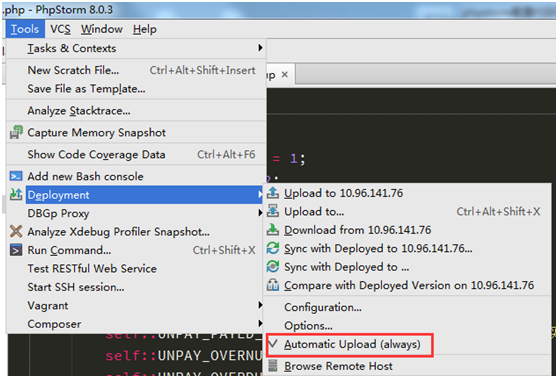The width and height of the screenshot is (558, 378).
Task: Choose Run Command... entry
Action: point(136,250)
